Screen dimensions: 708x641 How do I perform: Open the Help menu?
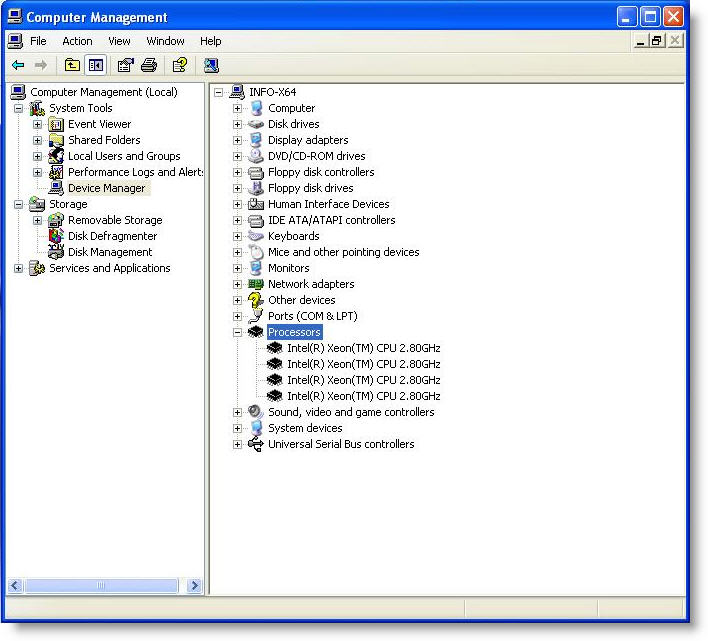click(x=210, y=41)
